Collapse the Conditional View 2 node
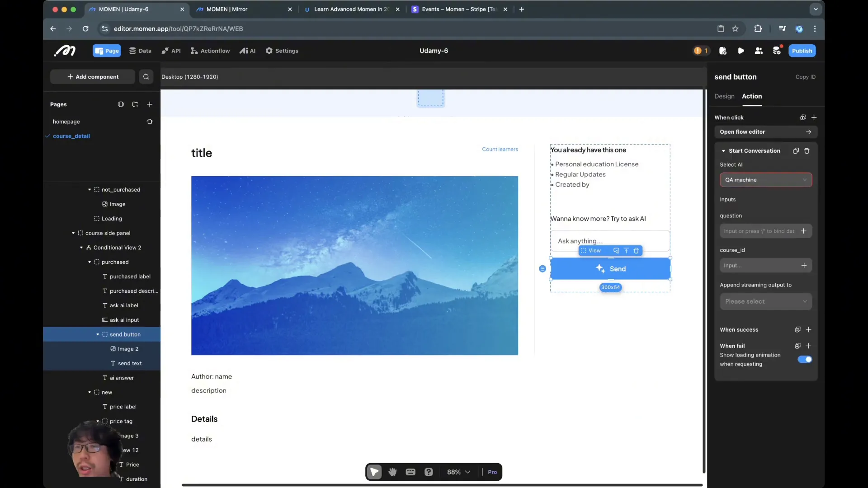The width and height of the screenshot is (868, 488). 81,248
